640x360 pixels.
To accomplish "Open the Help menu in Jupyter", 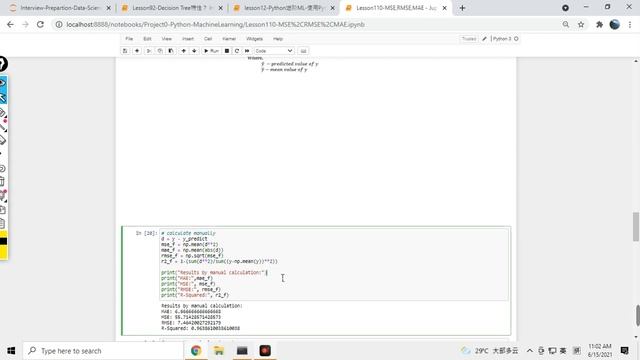I will (278, 39).
